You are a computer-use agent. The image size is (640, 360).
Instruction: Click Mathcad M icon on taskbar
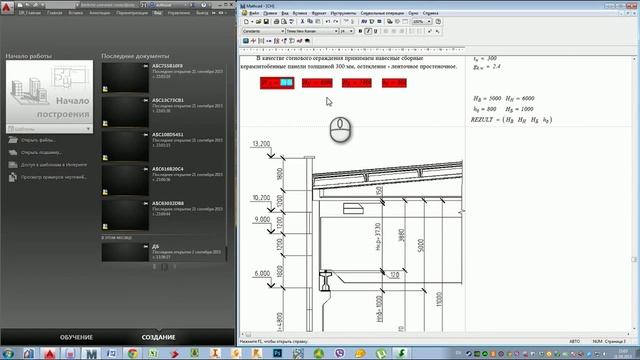pyautogui.click(x=91, y=353)
